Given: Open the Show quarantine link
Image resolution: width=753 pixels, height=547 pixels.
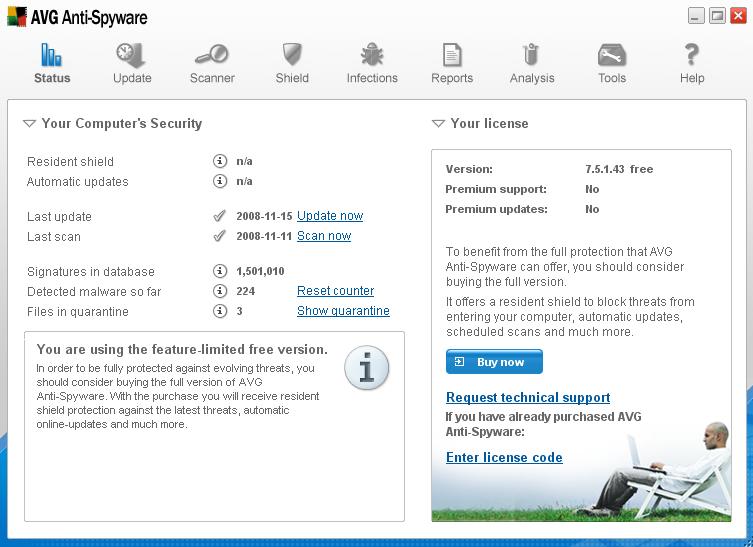Looking at the screenshot, I should [x=343, y=311].
